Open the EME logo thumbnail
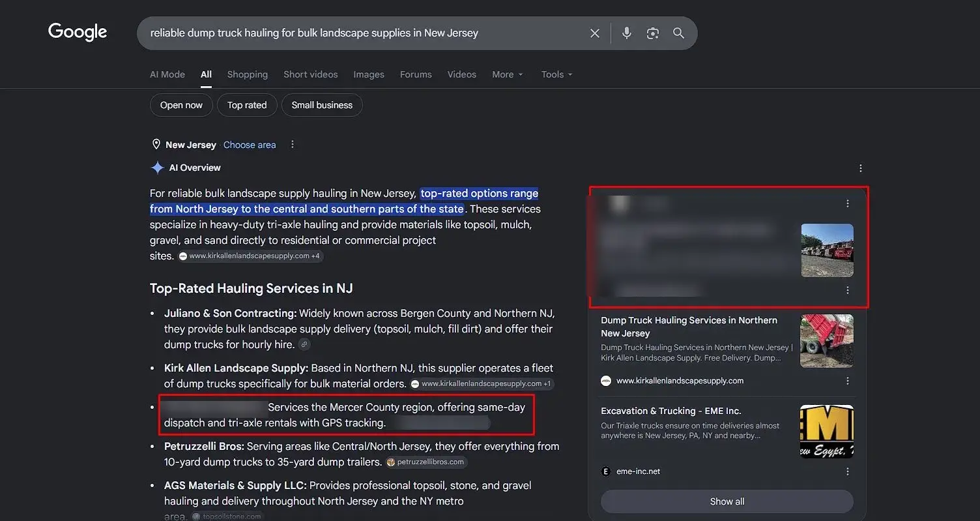The width and height of the screenshot is (980, 521). click(x=827, y=432)
